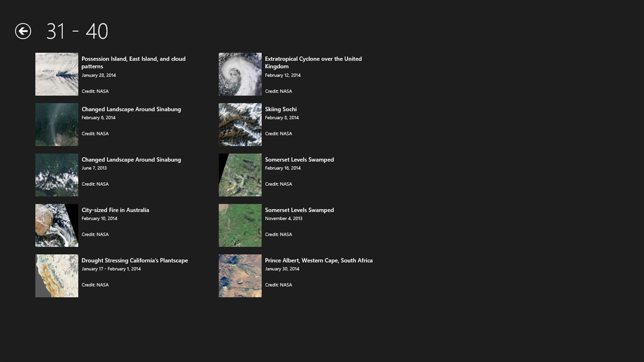
Task: Select the Sinabung February 6 thumbnail image
Action: point(56,124)
